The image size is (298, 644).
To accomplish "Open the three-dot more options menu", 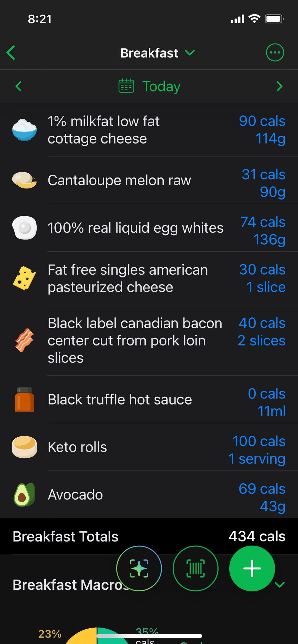I will point(275,53).
